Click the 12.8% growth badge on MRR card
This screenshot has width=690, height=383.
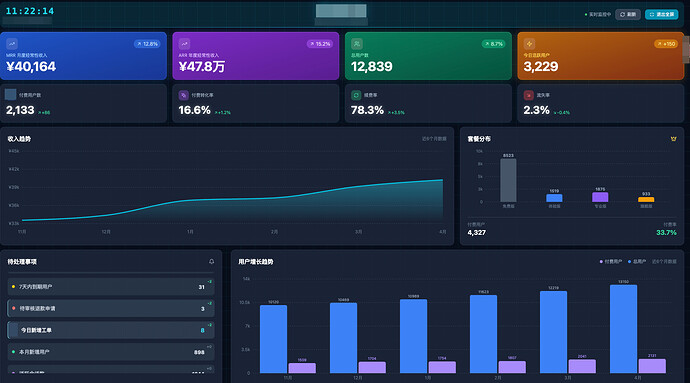point(147,44)
